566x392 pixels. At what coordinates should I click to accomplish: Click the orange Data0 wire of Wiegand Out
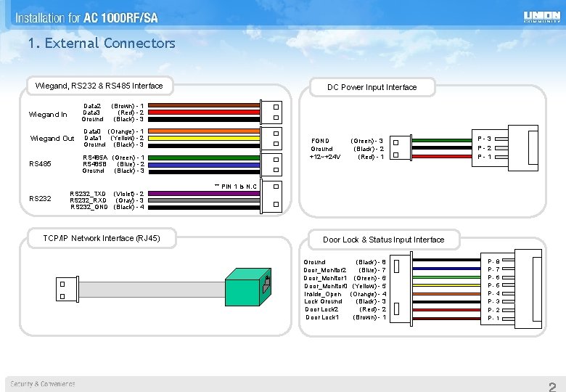click(204, 131)
